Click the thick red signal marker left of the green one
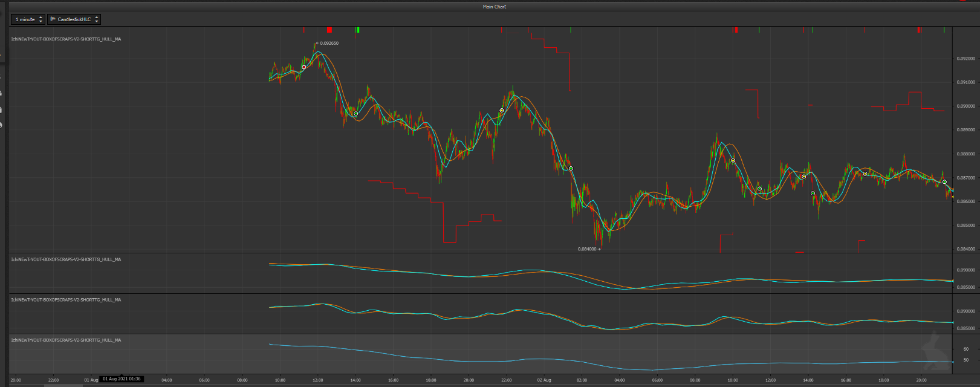 tap(329, 30)
